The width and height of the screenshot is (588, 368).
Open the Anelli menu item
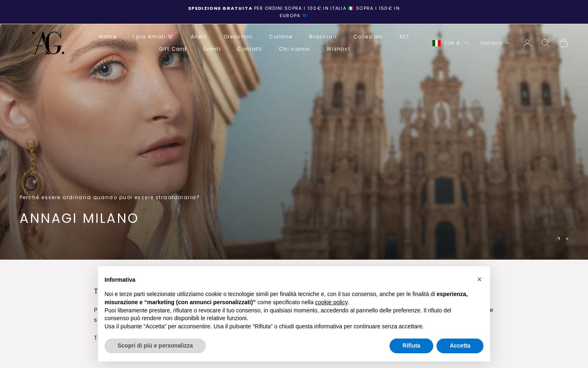point(199,37)
